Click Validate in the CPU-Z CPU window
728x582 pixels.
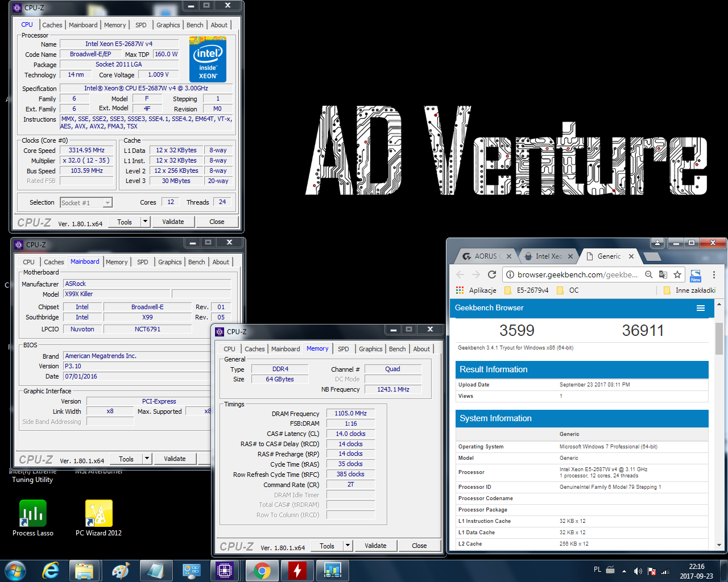(x=173, y=222)
